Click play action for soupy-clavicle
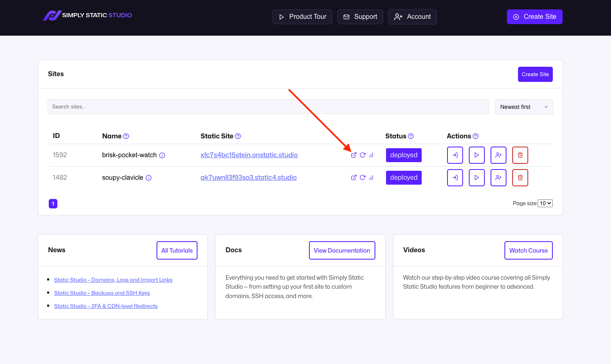This screenshot has height=364, width=611. 477,178
